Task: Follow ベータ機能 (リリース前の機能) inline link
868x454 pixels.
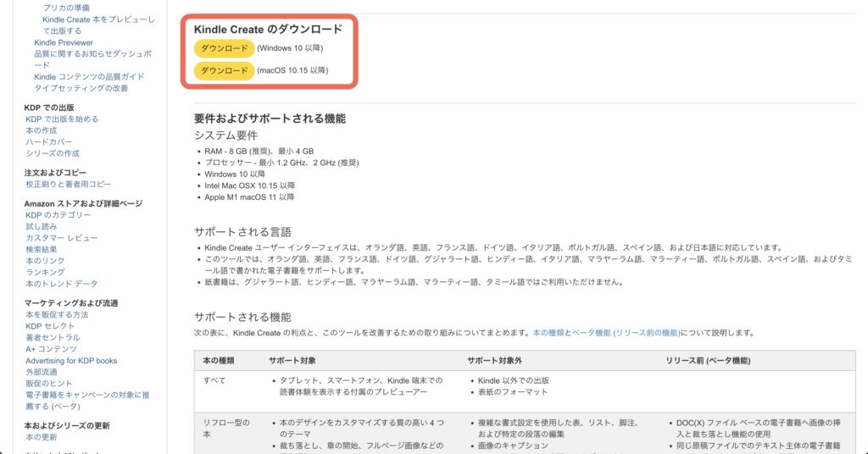Action: pos(626,333)
